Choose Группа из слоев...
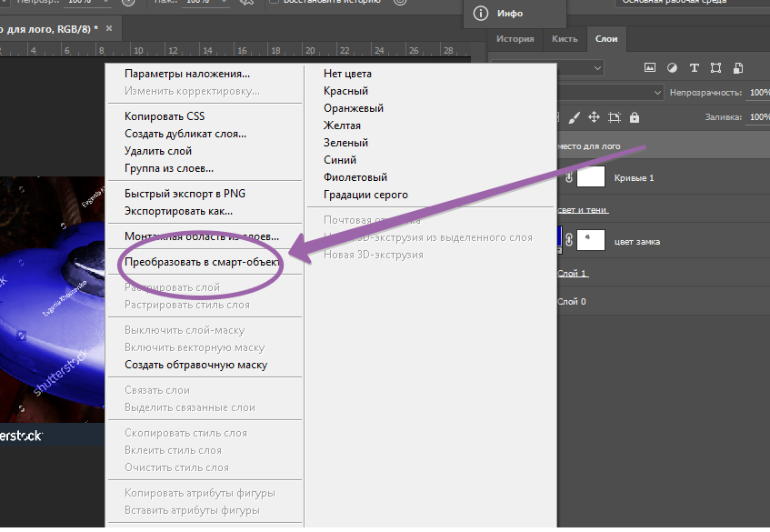The width and height of the screenshot is (770, 532). (169, 168)
